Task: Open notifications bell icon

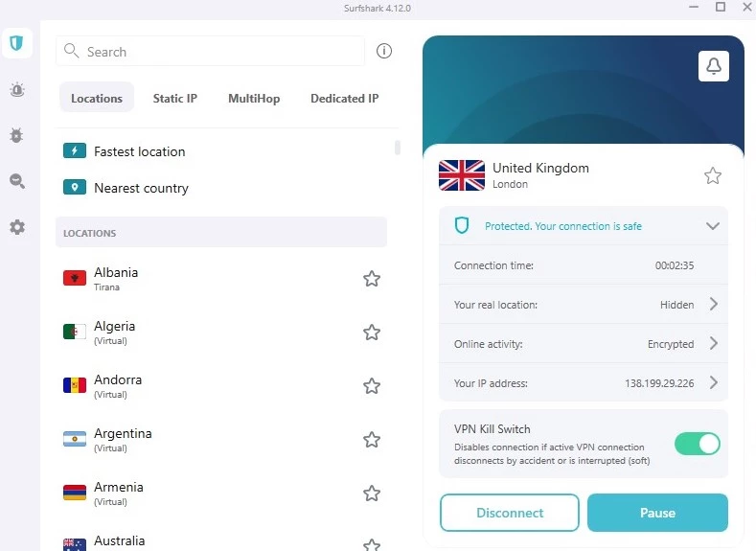Action: 714,66
